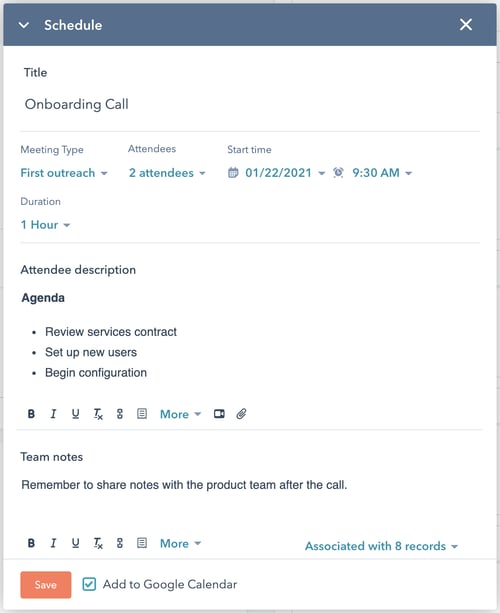Viewport: 500px width, 613px height.
Task: Underline text in Attendee description toolbar
Action: pos(75,414)
